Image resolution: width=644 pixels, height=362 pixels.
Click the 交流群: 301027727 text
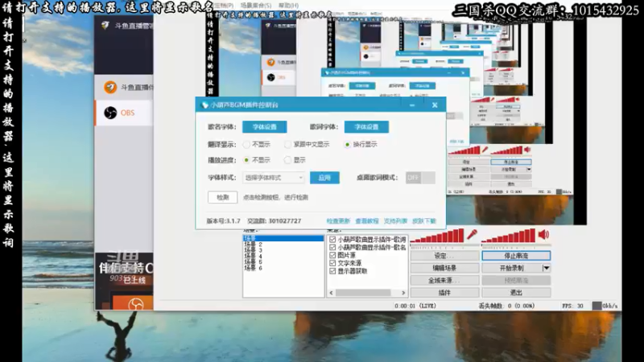[275, 220]
